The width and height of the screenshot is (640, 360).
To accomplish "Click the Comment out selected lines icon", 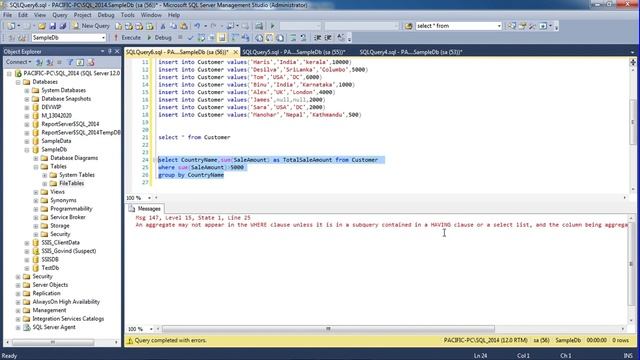I will point(293,38).
